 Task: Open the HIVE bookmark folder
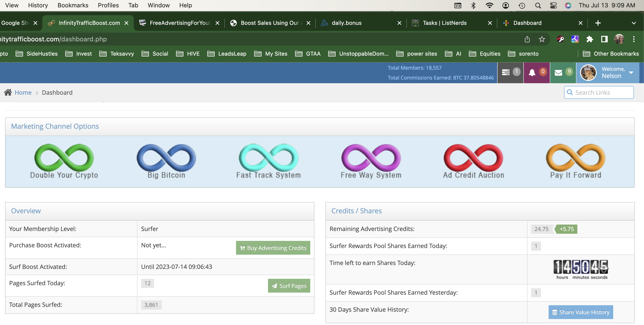pyautogui.click(x=188, y=54)
